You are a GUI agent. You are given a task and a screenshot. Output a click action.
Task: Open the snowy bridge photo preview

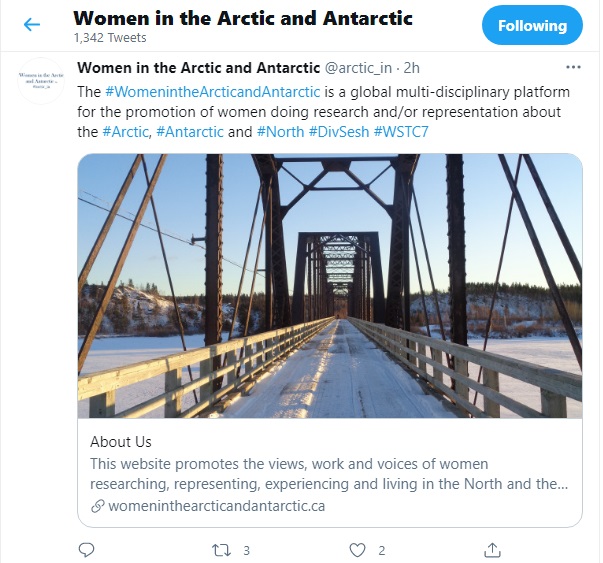tap(330, 286)
